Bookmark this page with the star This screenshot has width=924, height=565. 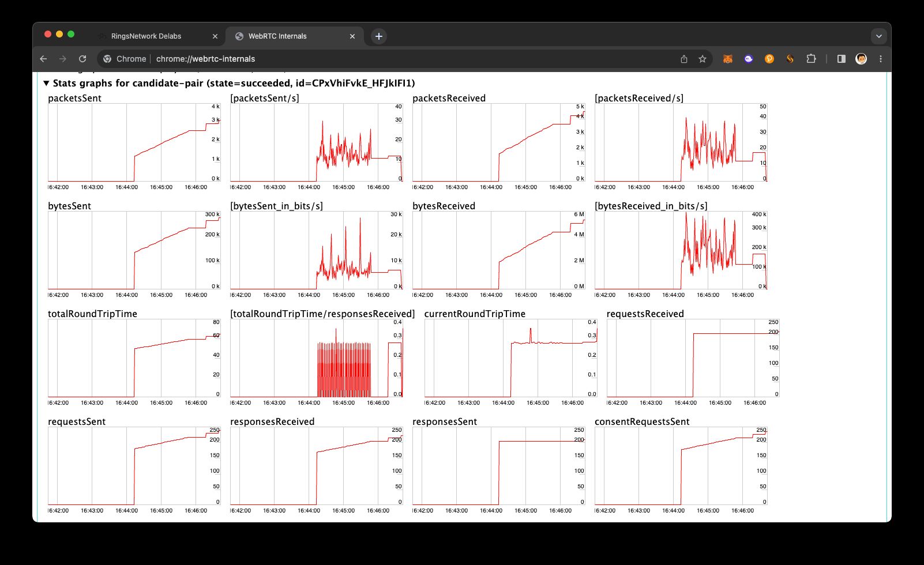(x=703, y=59)
